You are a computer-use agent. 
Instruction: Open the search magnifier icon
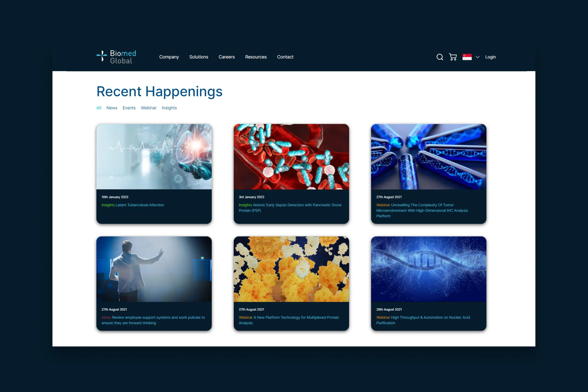pyautogui.click(x=440, y=57)
